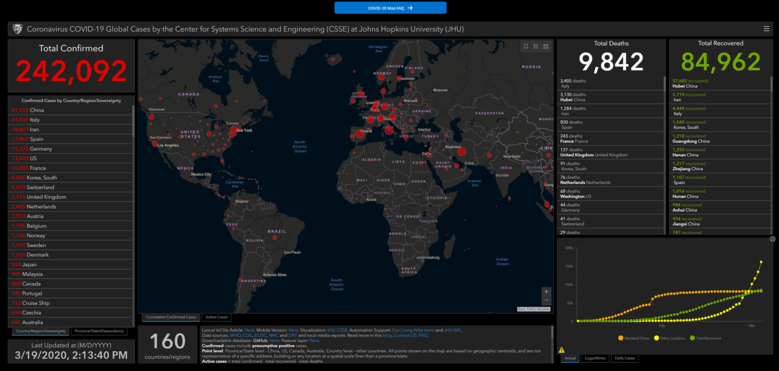
Task: Zoom out on the map with minus
Action: point(546,300)
